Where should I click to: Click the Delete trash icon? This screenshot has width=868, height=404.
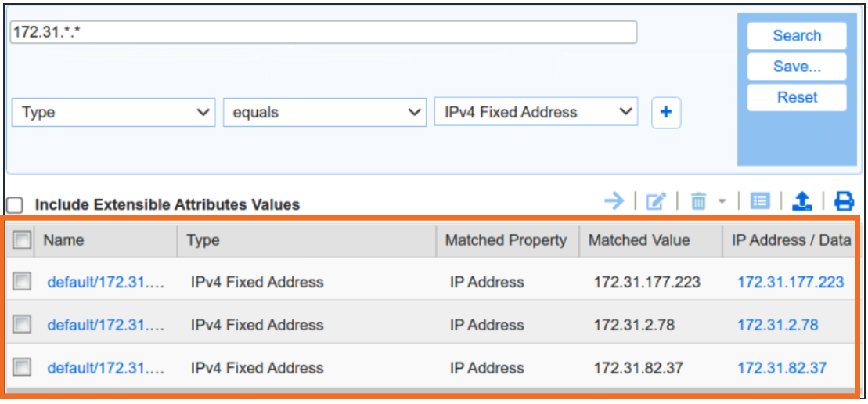pyautogui.click(x=698, y=202)
